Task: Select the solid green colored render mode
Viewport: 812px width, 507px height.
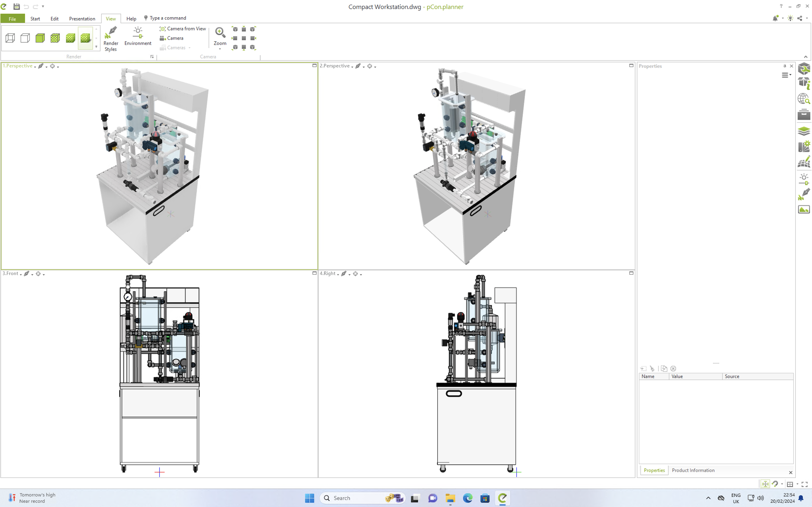Action: point(40,38)
